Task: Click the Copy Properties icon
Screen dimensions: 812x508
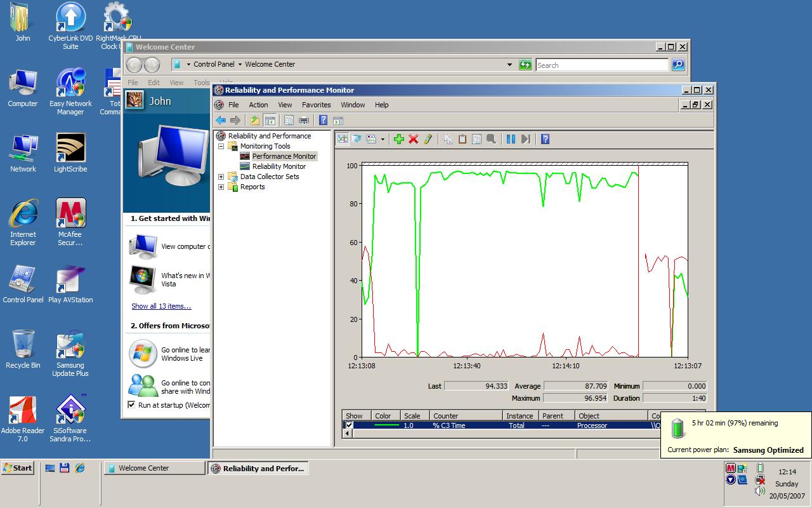Action: (x=448, y=139)
